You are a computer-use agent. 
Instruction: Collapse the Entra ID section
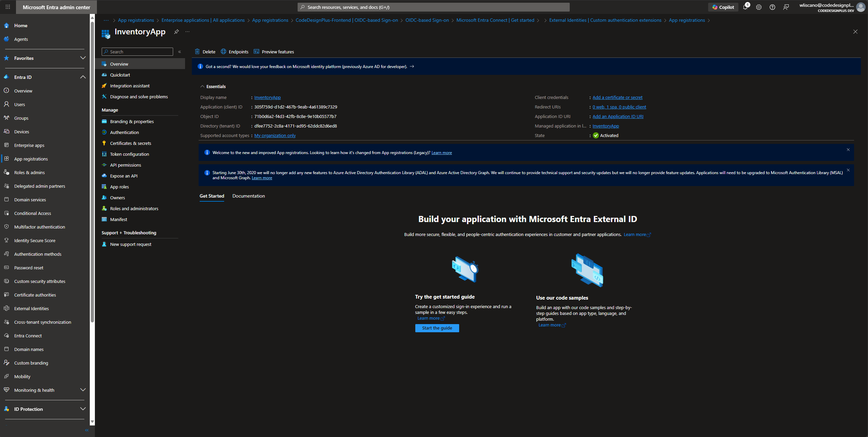pyautogui.click(x=83, y=77)
